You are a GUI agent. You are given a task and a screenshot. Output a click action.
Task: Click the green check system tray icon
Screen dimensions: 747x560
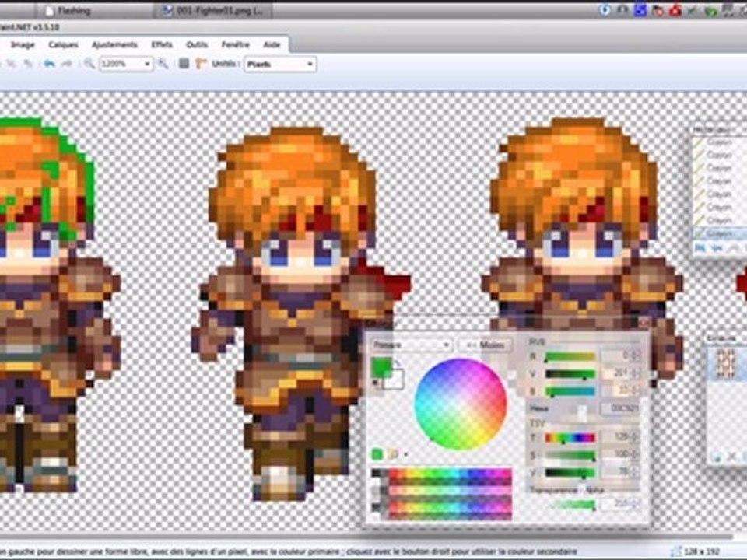693,10
